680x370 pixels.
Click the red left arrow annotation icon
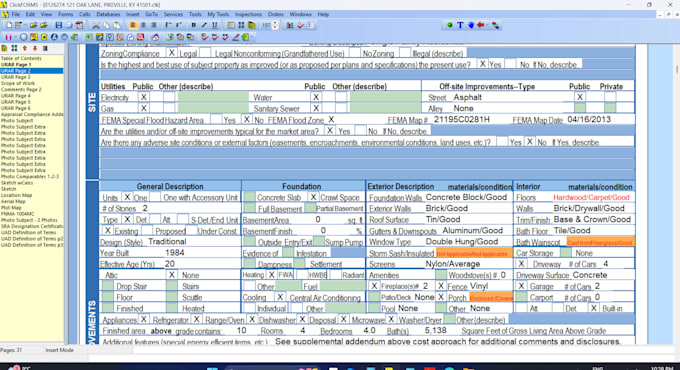[481, 25]
